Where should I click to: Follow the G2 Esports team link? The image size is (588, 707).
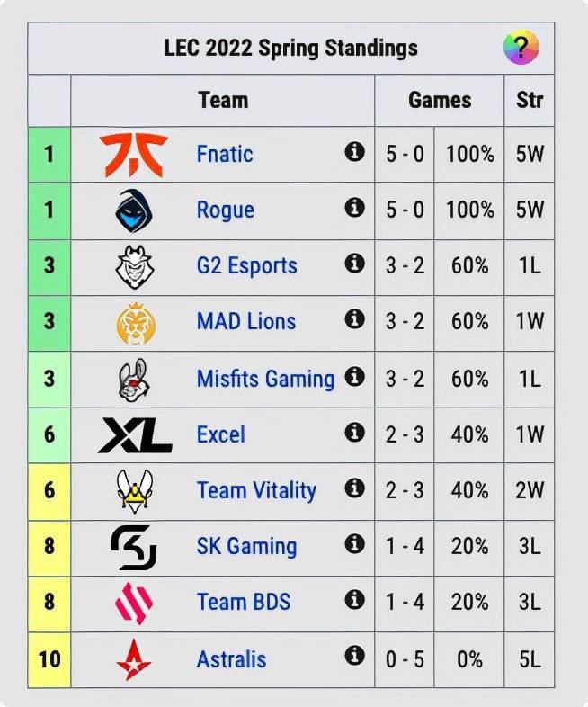pyautogui.click(x=246, y=266)
